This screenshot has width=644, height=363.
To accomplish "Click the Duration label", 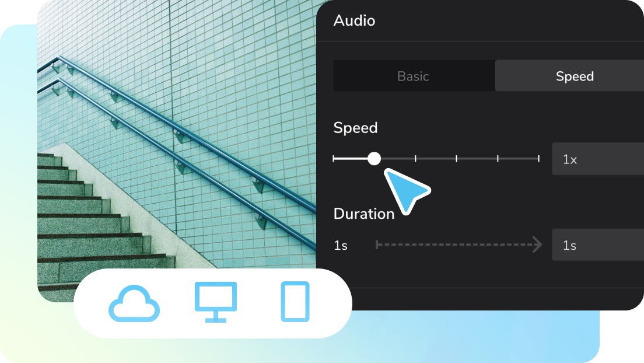I will point(364,214).
